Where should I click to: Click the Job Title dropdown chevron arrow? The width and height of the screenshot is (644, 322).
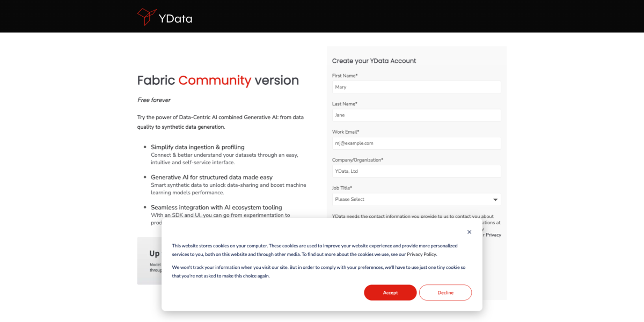click(x=495, y=199)
